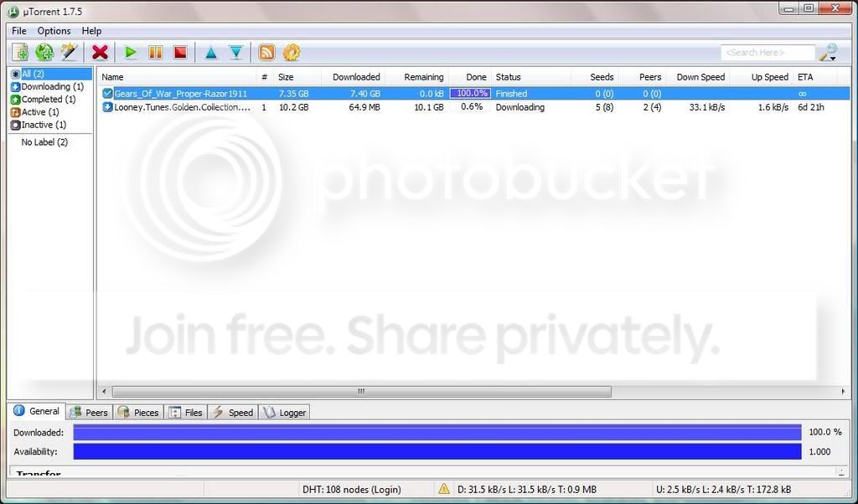
Task: Switch to the Speed tab
Action: [233, 412]
